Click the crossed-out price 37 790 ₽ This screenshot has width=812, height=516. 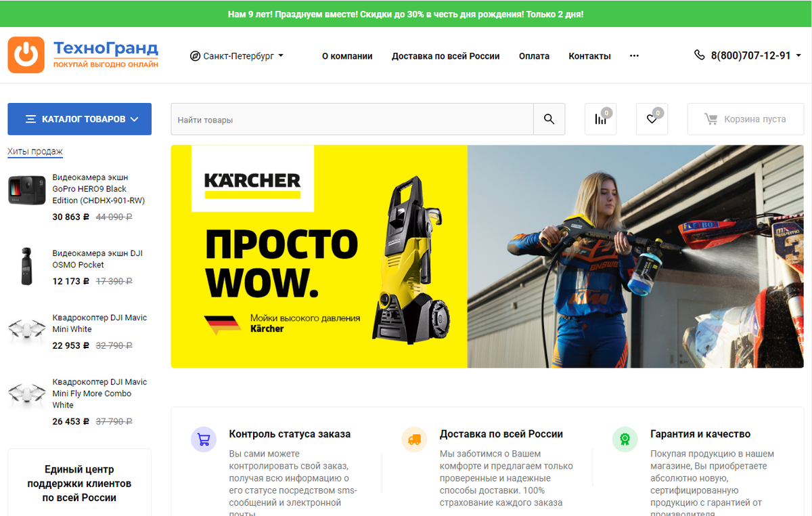coord(114,421)
